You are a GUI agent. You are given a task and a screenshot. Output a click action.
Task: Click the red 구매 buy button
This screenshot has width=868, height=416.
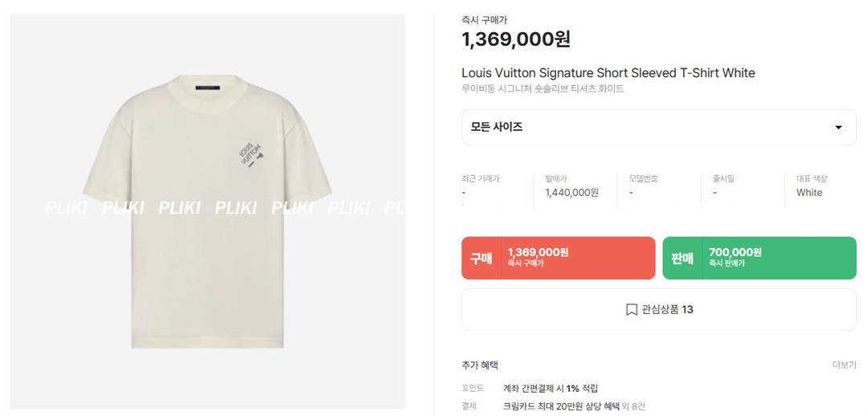point(558,258)
